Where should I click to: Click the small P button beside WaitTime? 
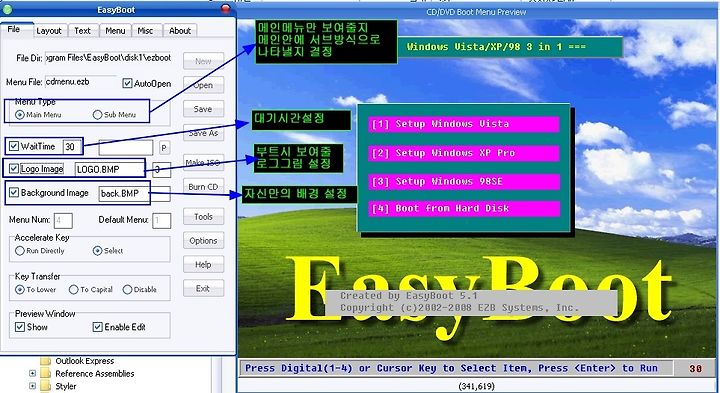(x=164, y=148)
